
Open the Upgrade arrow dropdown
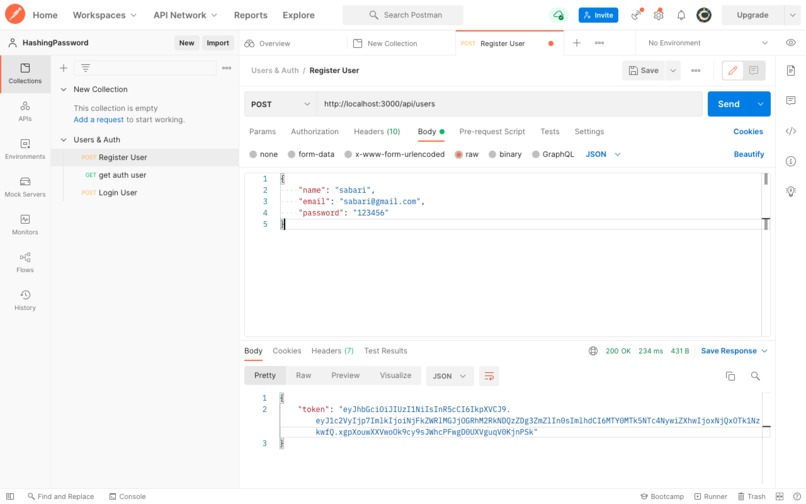(x=792, y=15)
